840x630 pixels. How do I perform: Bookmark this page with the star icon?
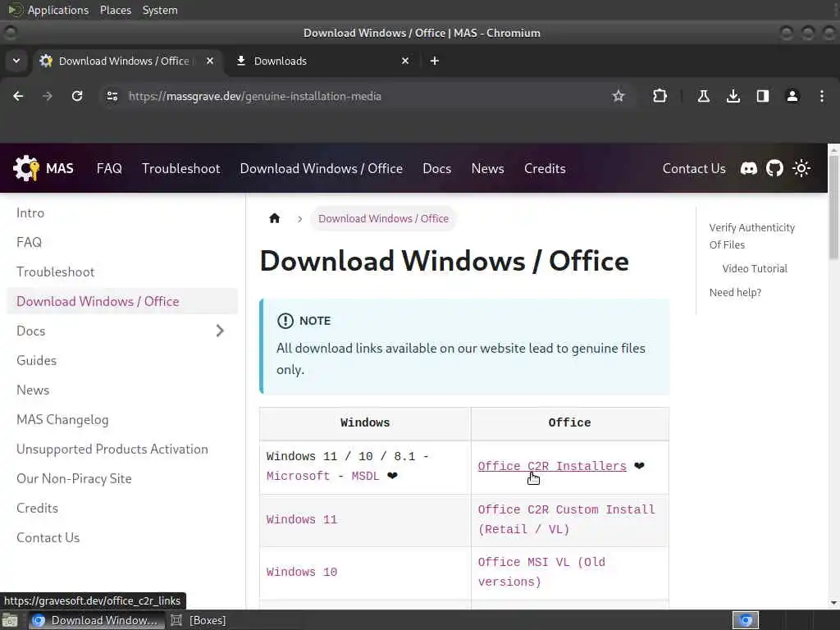coord(619,96)
